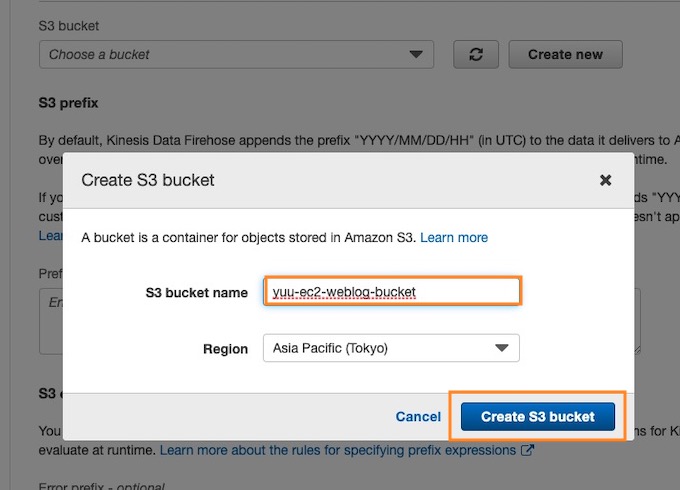
Task: Focus the S3 bucket name field
Action: pyautogui.click(x=392, y=291)
